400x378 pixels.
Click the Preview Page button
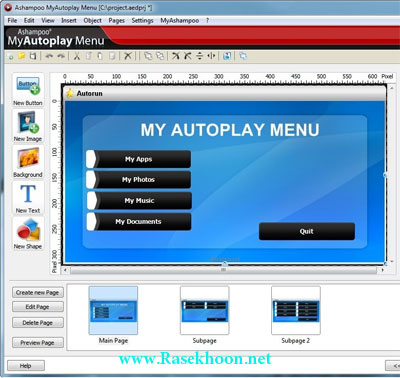(x=38, y=342)
